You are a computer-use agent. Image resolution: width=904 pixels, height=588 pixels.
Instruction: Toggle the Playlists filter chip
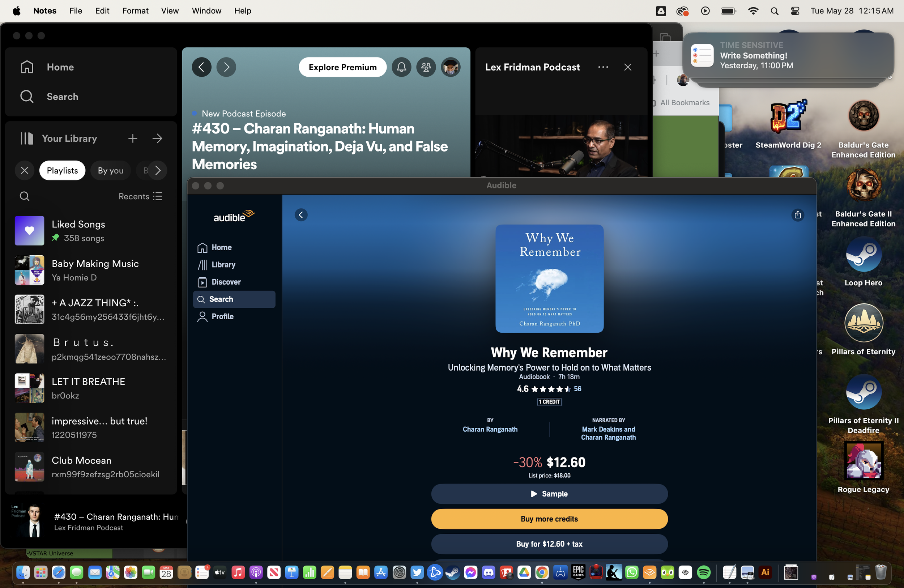pyautogui.click(x=62, y=171)
